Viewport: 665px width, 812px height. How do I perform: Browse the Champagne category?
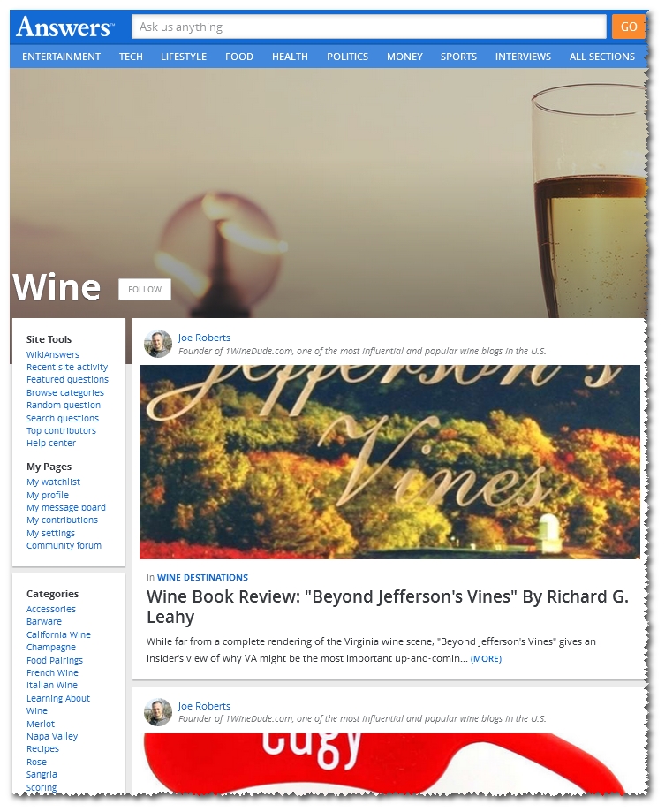(50, 647)
